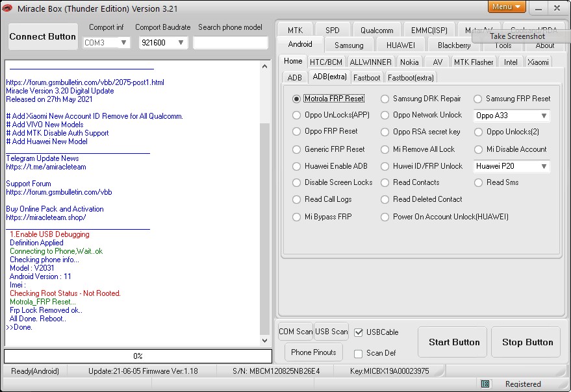The image size is (571, 392).
Task: Select Mi Disable Account option
Action: coord(477,149)
